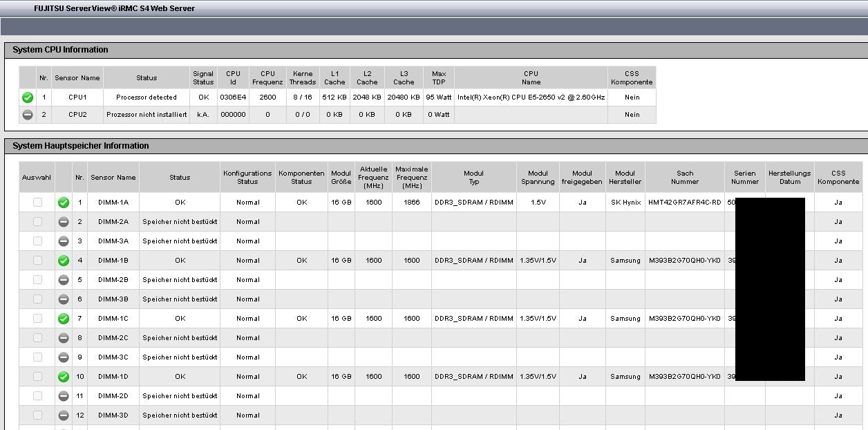Check the selection box for DIMM-3C
The image size is (868, 430).
tap(37, 357)
